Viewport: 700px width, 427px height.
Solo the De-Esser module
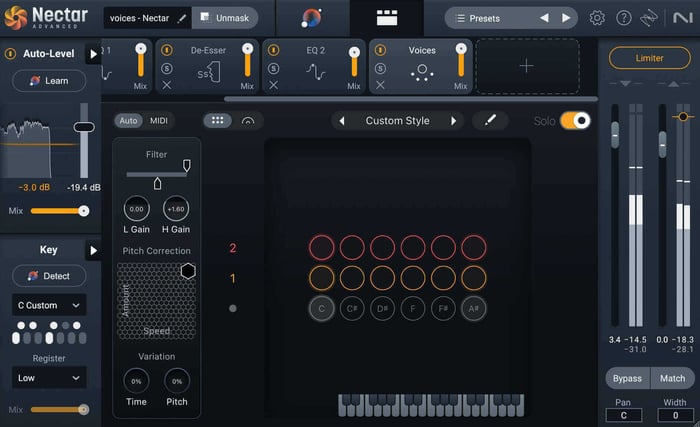point(167,68)
